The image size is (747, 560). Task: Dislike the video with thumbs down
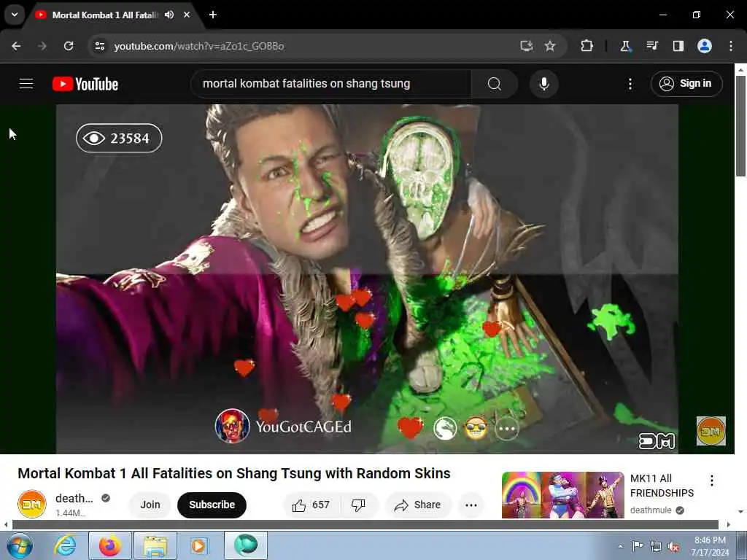point(358,505)
